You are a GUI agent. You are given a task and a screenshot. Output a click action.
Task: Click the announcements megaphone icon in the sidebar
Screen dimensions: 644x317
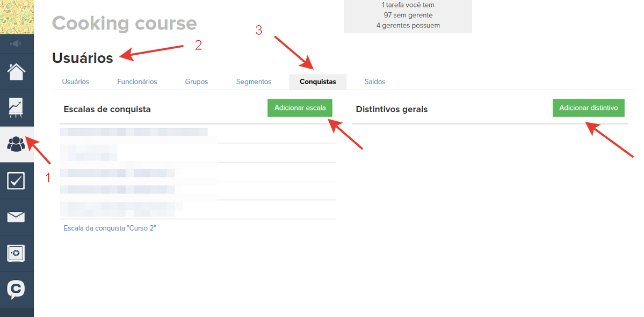(x=16, y=43)
